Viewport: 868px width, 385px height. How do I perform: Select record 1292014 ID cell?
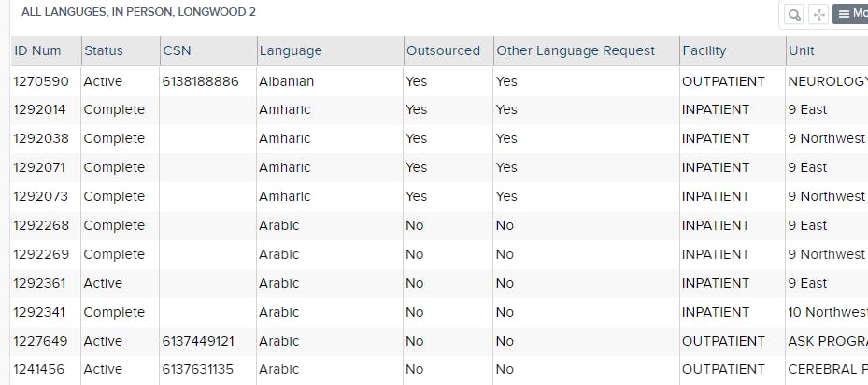tap(40, 109)
